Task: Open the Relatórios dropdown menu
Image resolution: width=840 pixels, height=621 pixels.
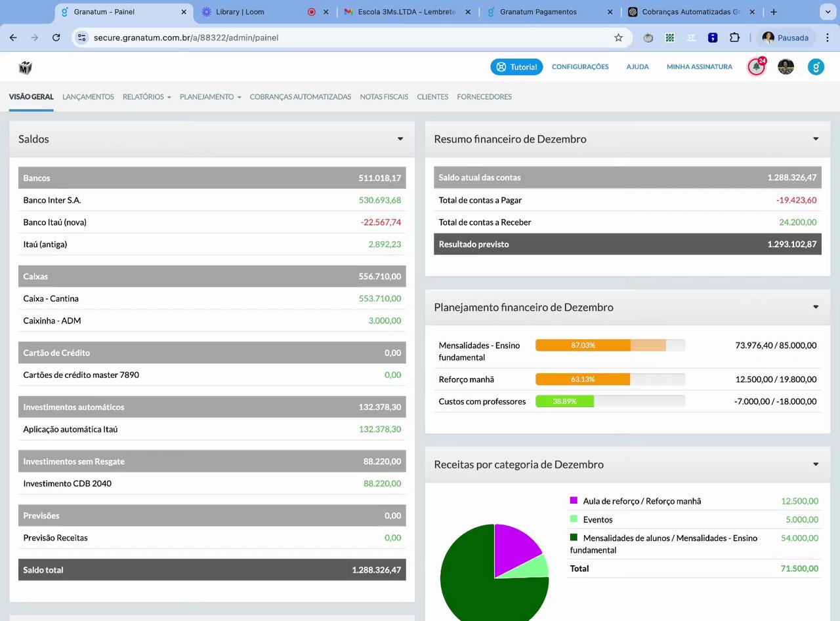Action: tap(146, 97)
